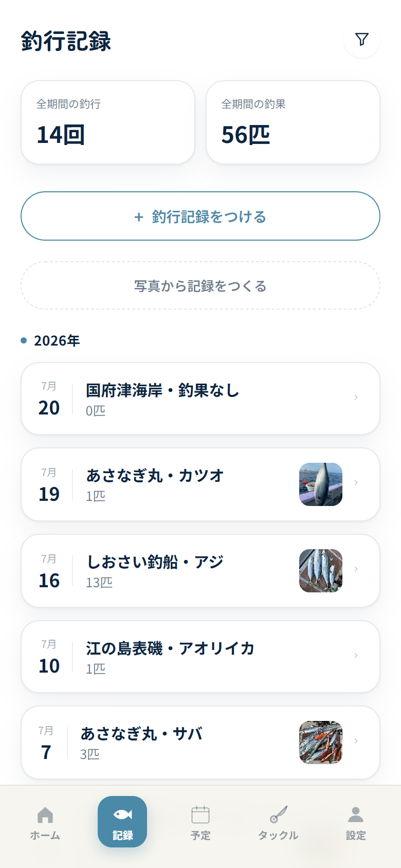401x868 pixels.
Task: Click 写真から記録をつくる button
Action: point(200,286)
